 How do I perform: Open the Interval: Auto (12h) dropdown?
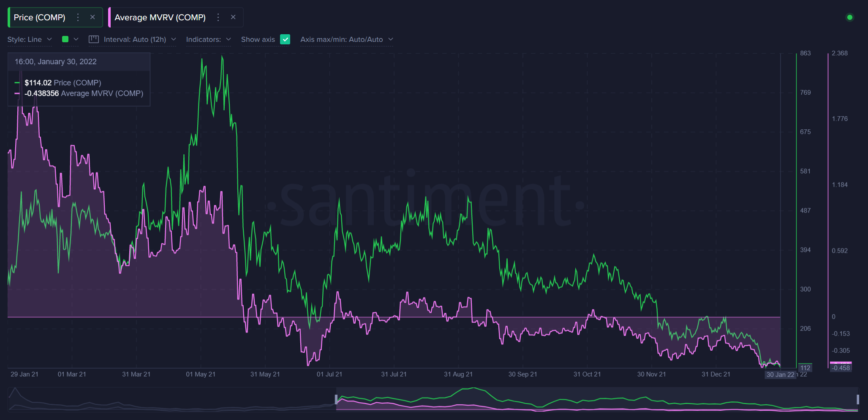140,39
